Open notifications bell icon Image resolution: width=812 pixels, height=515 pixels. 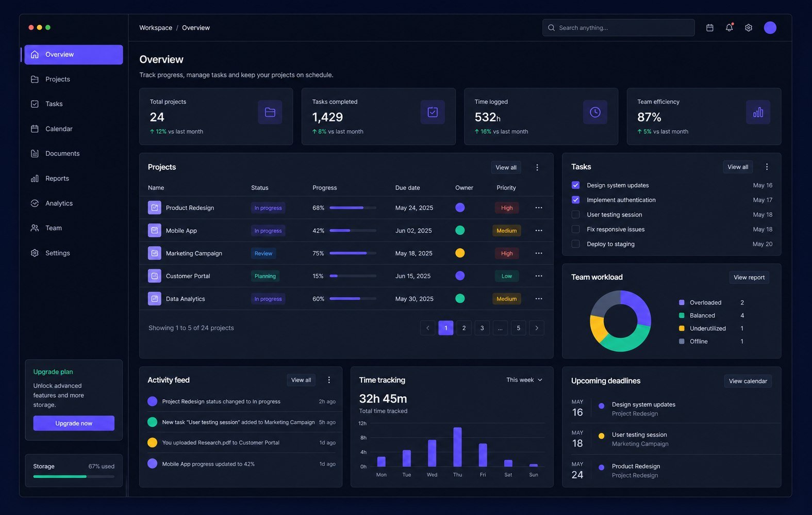729,28
